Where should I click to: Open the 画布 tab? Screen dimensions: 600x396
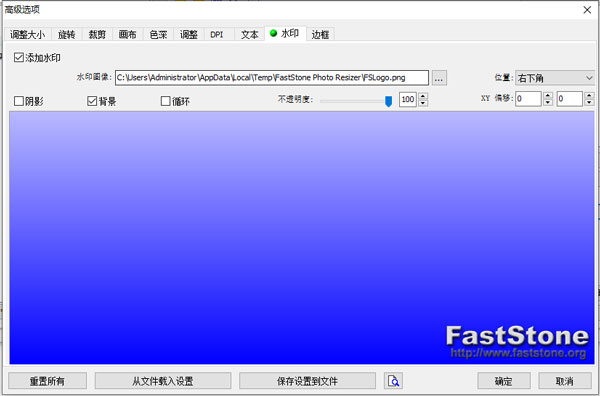(x=128, y=34)
